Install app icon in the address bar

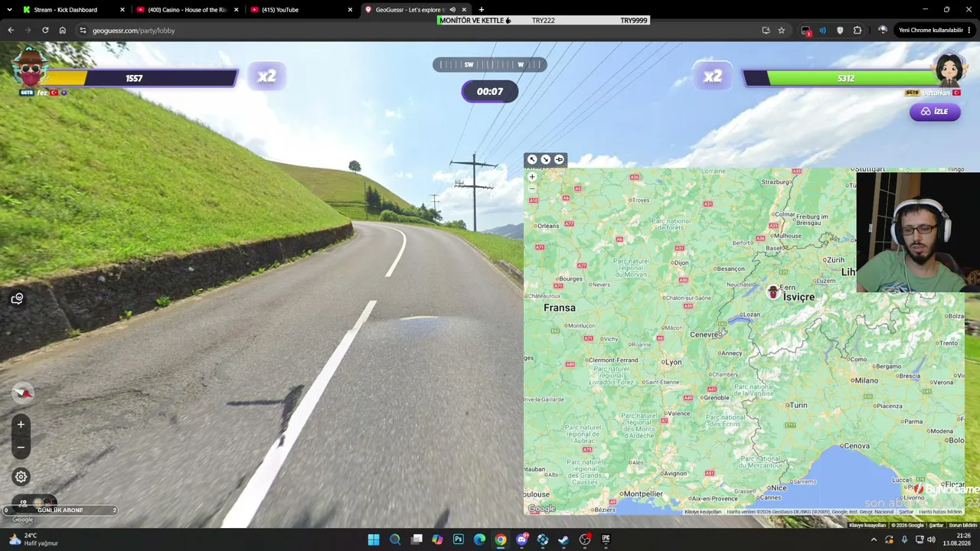tap(766, 31)
